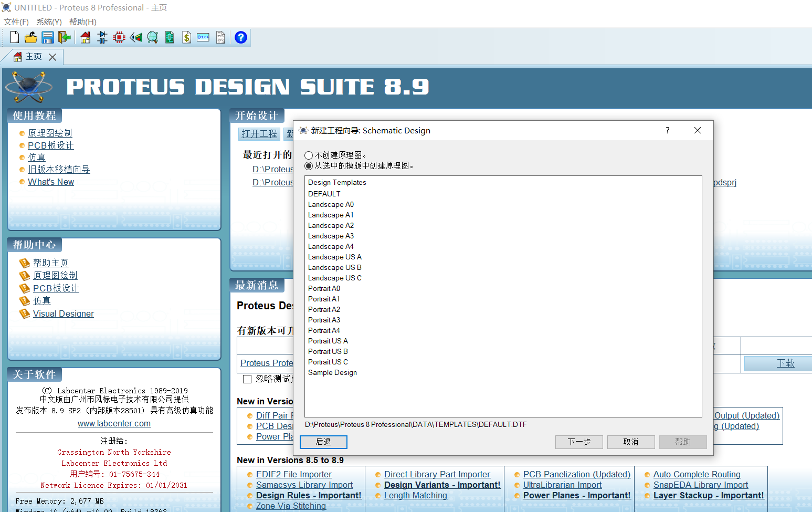The image size is (812, 512).
Task: Choose Landscape A2 template
Action: pyautogui.click(x=331, y=225)
